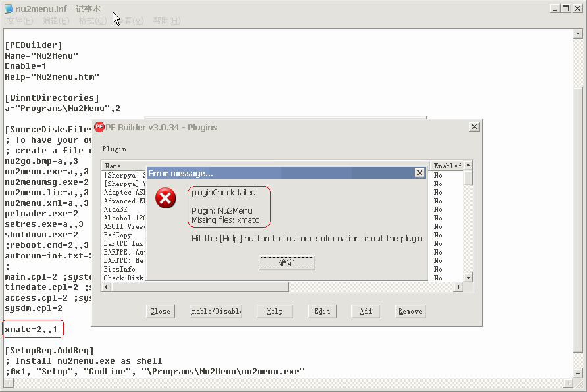This screenshot has width=587, height=392.
Task: Maximize the Notepad window
Action: 566,9
